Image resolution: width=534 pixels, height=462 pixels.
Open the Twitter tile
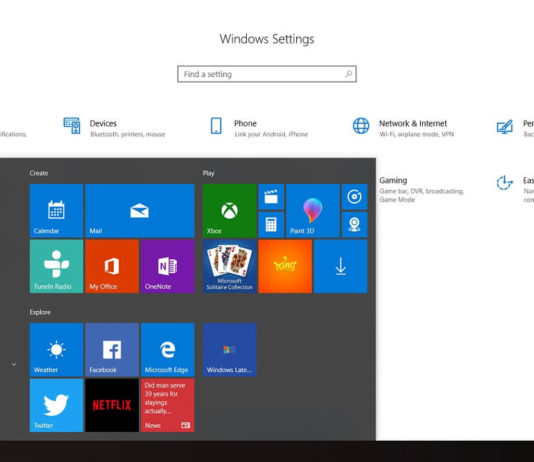pyautogui.click(x=57, y=405)
